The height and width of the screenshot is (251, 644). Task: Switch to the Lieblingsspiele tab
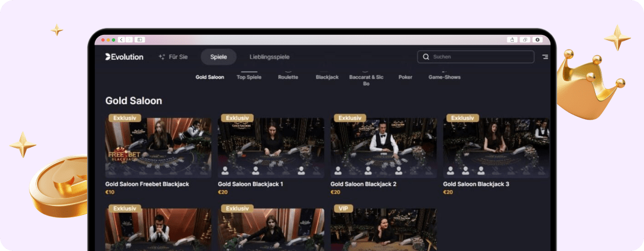pos(269,57)
